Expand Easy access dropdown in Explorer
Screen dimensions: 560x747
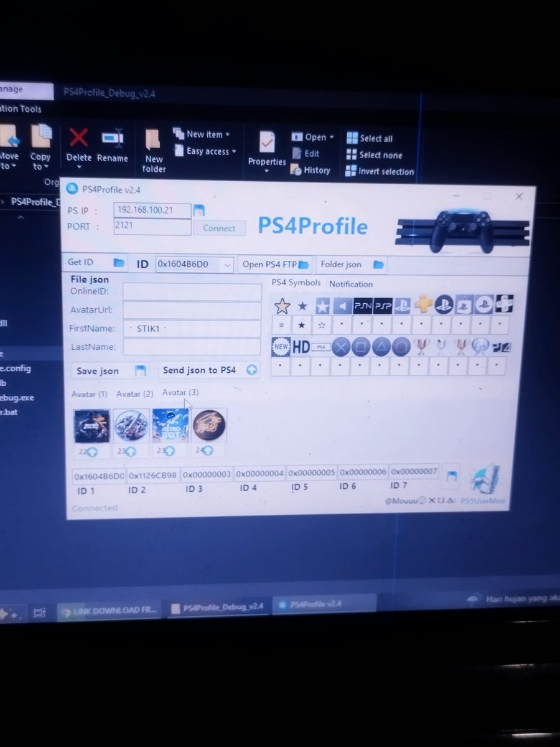pyautogui.click(x=206, y=151)
